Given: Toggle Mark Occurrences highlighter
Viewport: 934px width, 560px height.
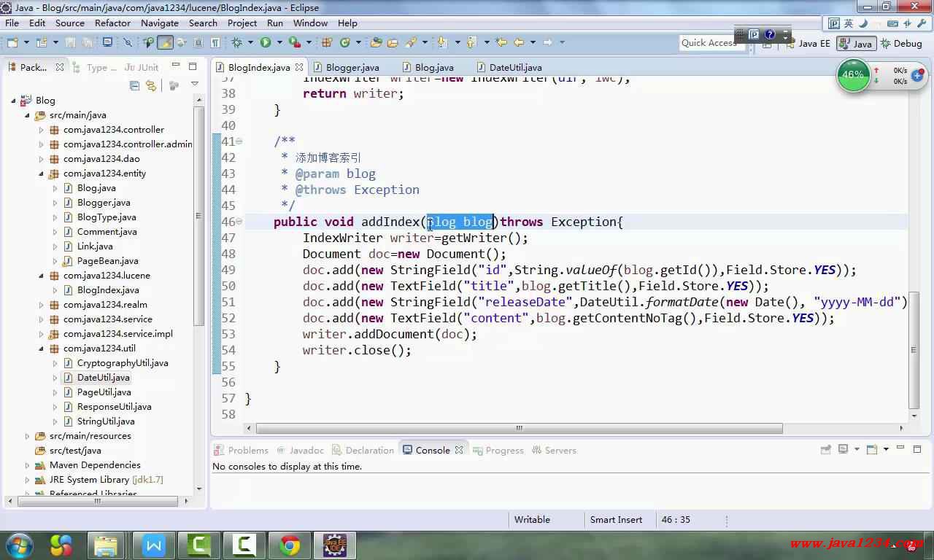Looking at the screenshot, I should (x=166, y=43).
